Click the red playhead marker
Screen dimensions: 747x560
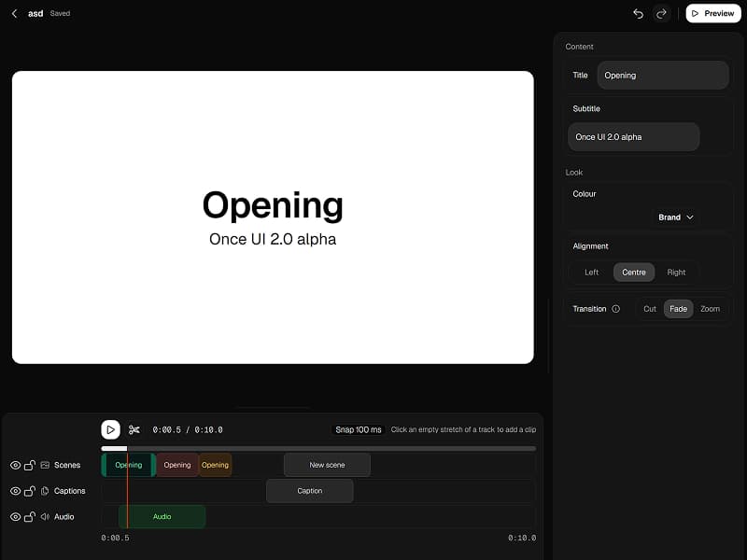tap(127, 491)
